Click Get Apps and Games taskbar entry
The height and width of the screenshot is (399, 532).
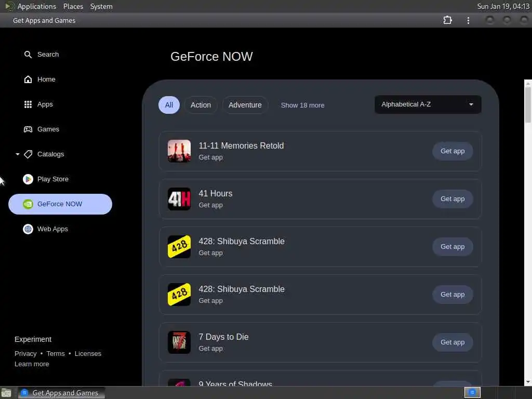pos(61,393)
